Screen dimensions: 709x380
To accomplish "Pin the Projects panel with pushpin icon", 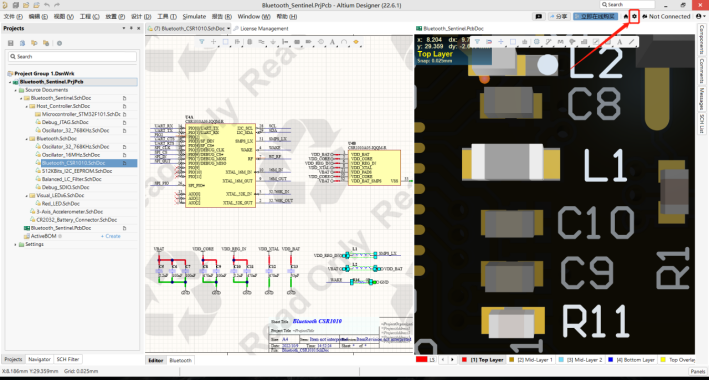I will point(131,28).
